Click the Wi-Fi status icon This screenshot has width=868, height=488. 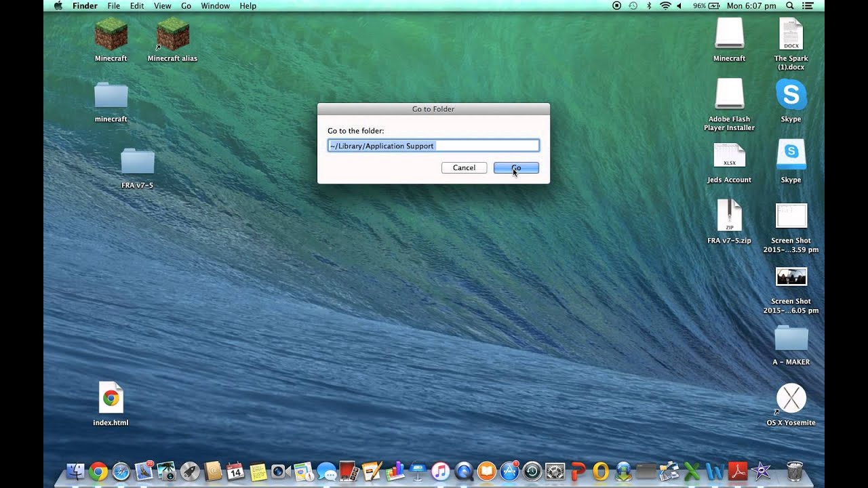pos(665,5)
